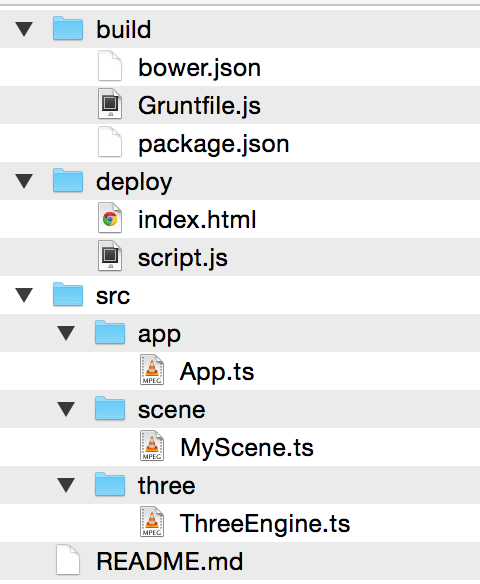This screenshot has width=480, height=584.
Task: Click the script.js file icon
Action: click(110, 256)
